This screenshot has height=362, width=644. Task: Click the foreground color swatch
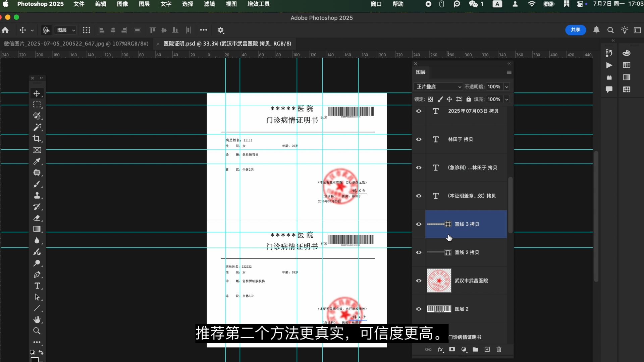pos(34,360)
